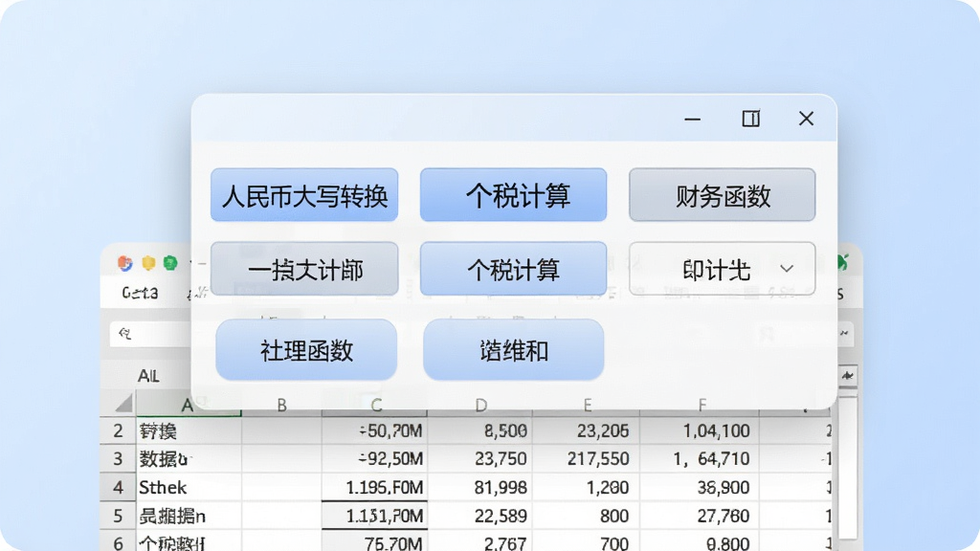
Task: Click cell with value "27,760"
Action: tap(700, 516)
